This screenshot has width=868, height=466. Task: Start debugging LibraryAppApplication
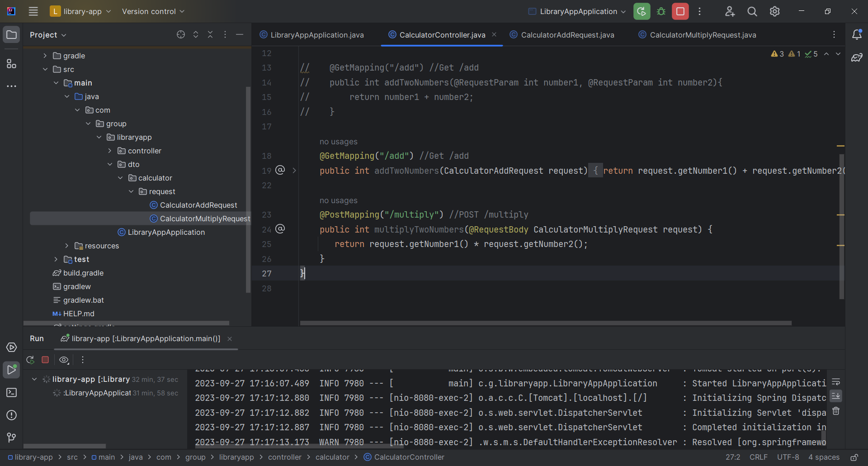(661, 11)
